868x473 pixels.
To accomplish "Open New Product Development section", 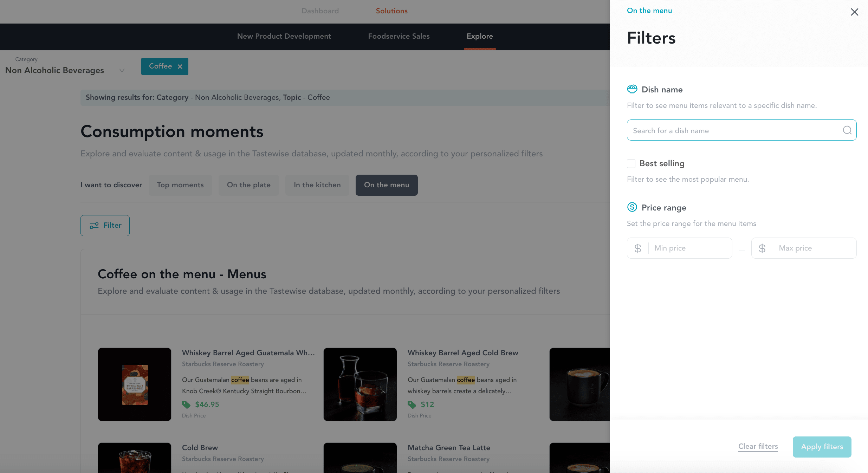I will [x=284, y=36].
